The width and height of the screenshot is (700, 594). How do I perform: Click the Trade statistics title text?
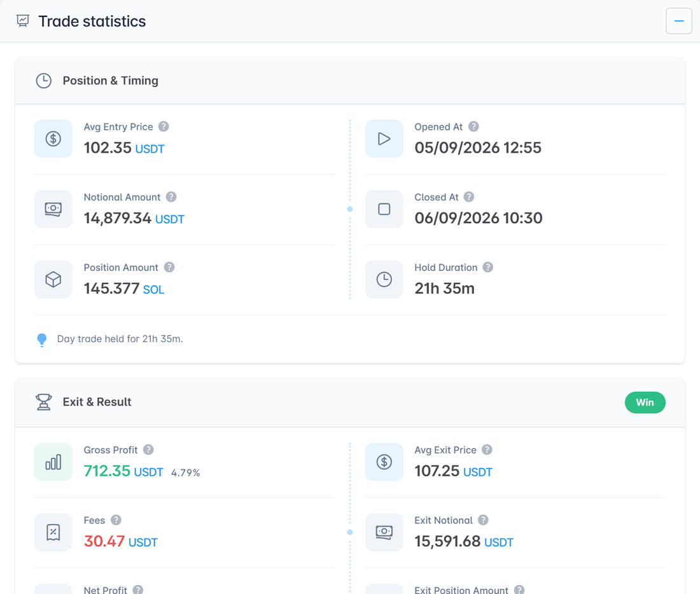click(92, 21)
